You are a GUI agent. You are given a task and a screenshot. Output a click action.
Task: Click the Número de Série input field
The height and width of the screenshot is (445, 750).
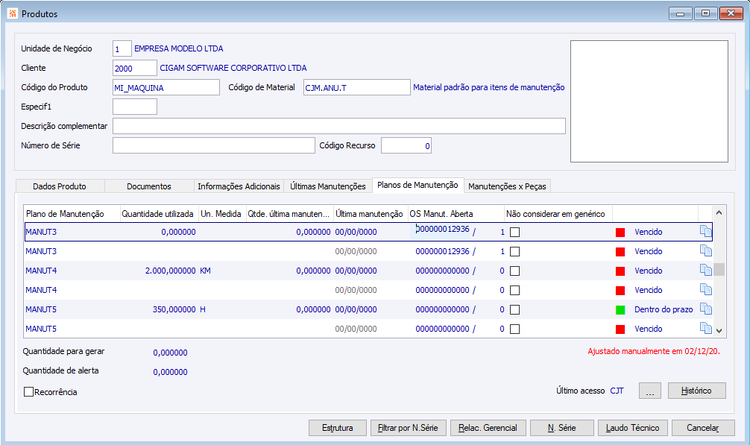(x=213, y=145)
